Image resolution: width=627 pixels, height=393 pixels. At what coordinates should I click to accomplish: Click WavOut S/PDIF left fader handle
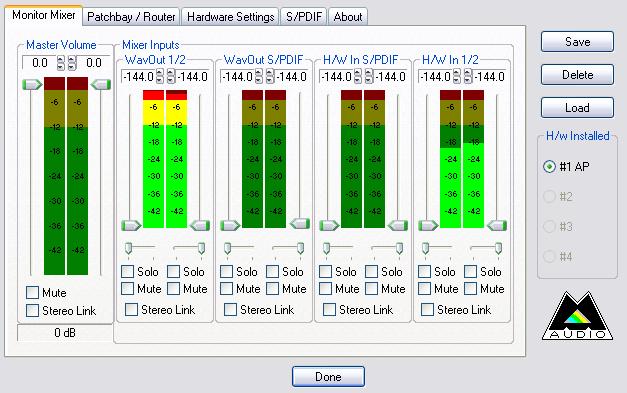click(x=230, y=225)
